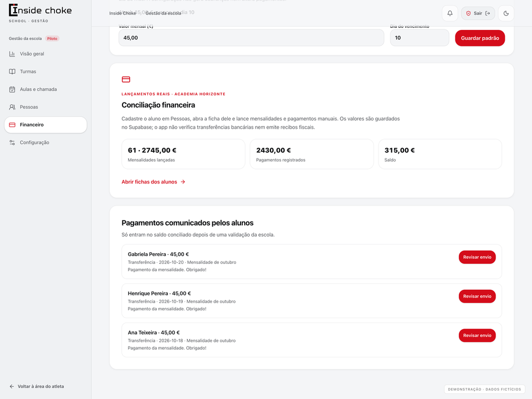
Task: Click the exit arrow icon in the Sair button
Action: tap(488, 13)
